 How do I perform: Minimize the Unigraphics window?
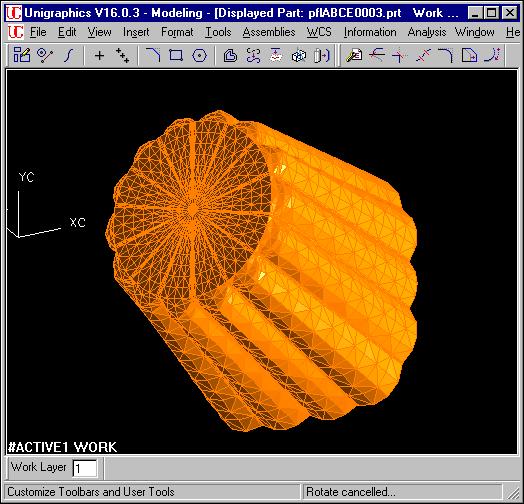click(x=475, y=13)
